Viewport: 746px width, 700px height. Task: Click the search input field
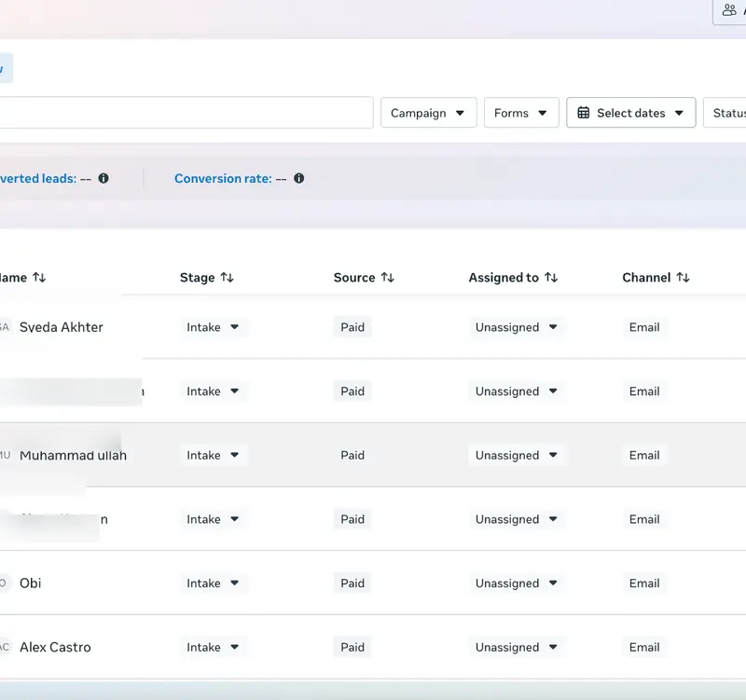(x=186, y=113)
